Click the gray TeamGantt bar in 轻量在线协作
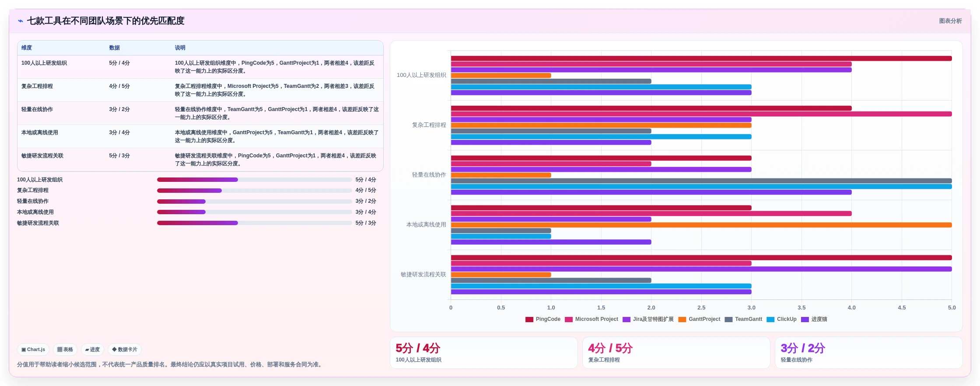 coord(701,181)
